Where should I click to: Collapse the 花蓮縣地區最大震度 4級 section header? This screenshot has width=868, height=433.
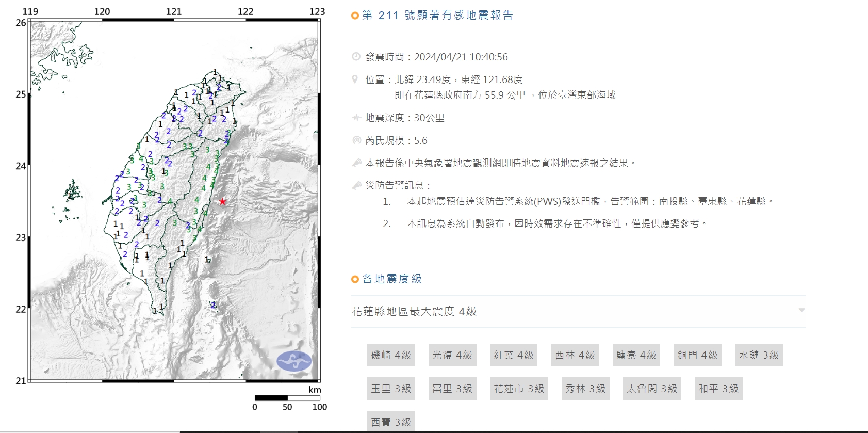pyautogui.click(x=578, y=311)
